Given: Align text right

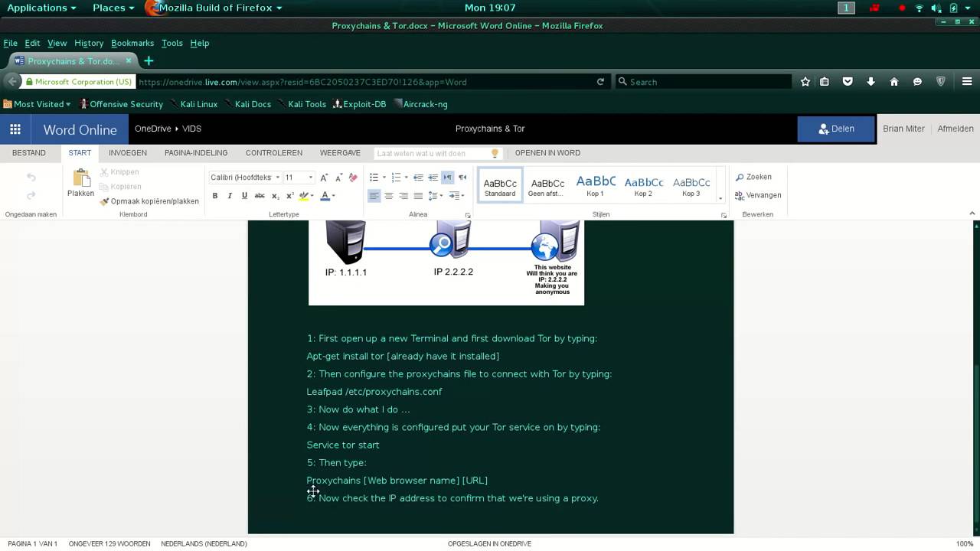Looking at the screenshot, I should 403,196.
